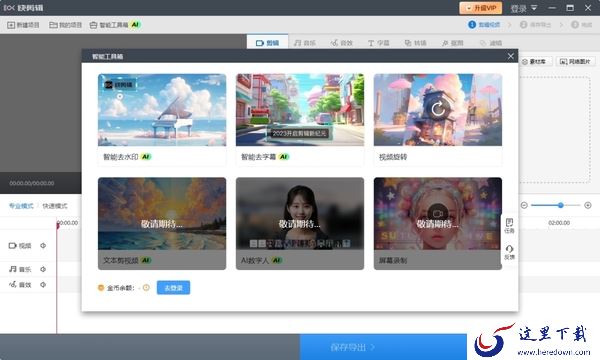Screen dimensions: 600x360
Task: Click the dashed media drop area
Action: 554,129
